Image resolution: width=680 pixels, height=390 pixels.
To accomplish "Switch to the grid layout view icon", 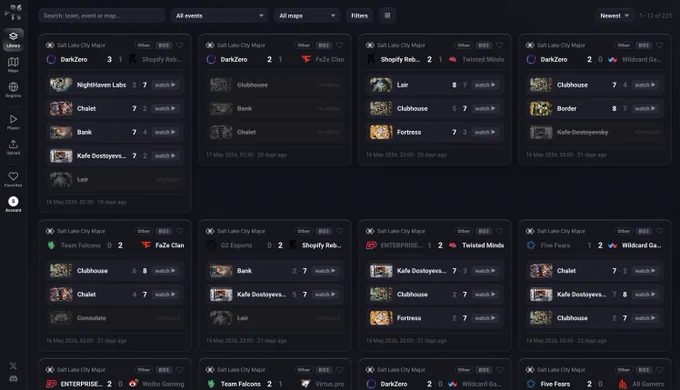I will pyautogui.click(x=387, y=16).
